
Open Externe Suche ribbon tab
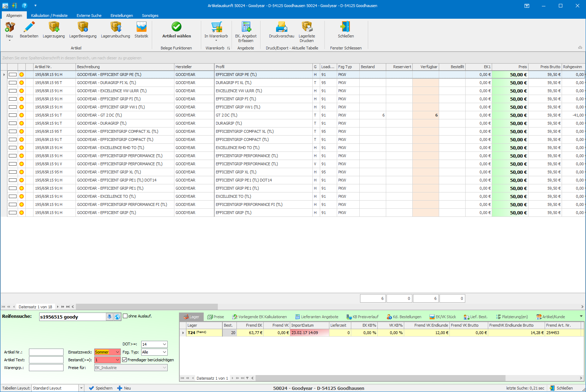pyautogui.click(x=89, y=16)
